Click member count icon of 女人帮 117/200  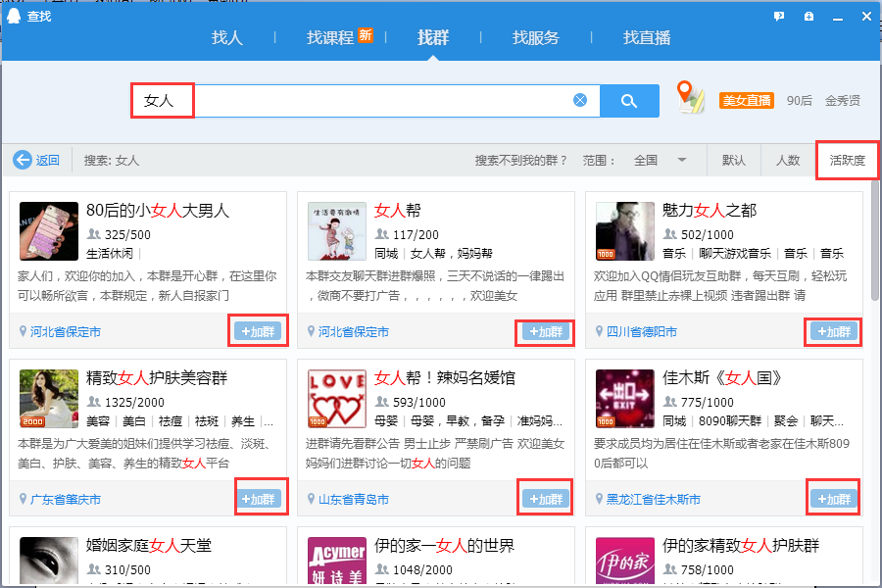(382, 234)
